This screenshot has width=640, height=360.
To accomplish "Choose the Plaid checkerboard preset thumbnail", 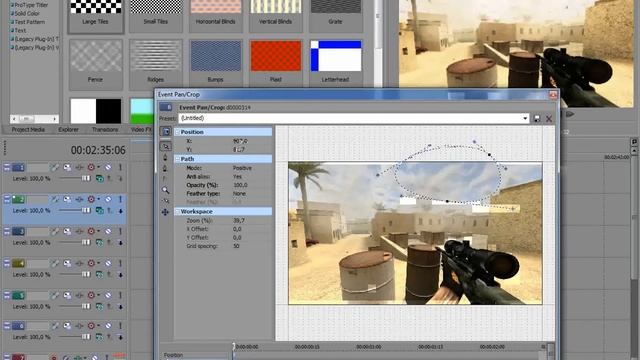I will (x=276, y=56).
